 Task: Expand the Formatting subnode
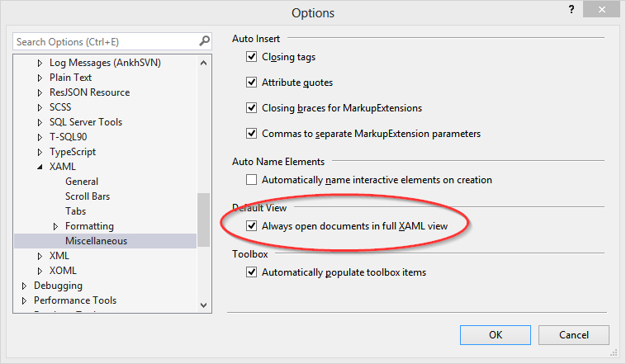pos(55,226)
